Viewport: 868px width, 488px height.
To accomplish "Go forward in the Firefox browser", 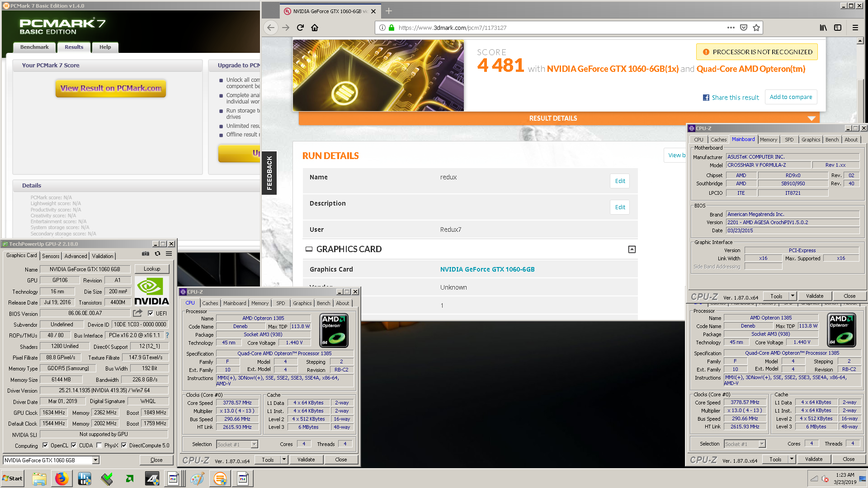I will (x=286, y=28).
